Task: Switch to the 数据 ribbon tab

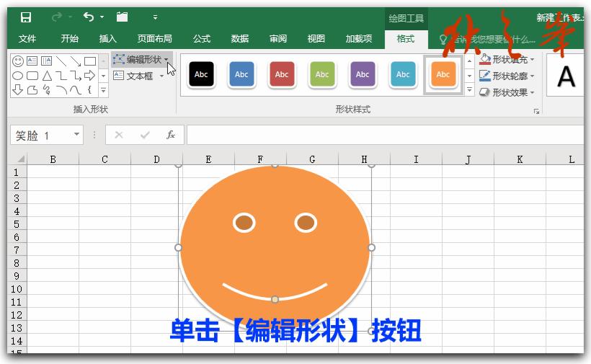Action: 240,38
